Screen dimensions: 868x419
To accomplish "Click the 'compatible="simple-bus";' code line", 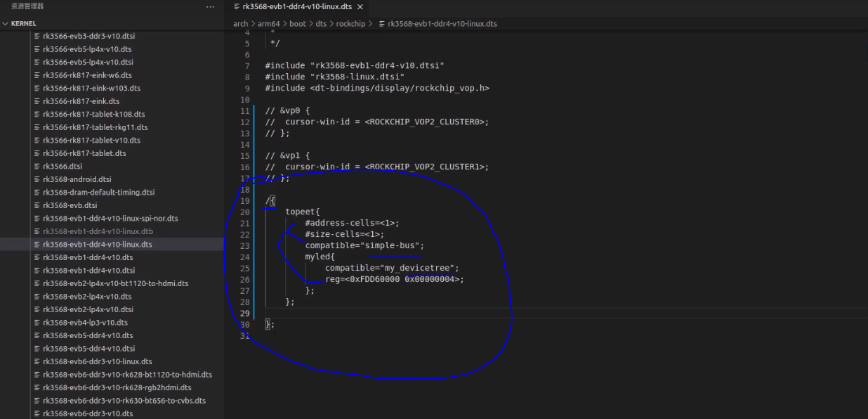I will 364,245.
